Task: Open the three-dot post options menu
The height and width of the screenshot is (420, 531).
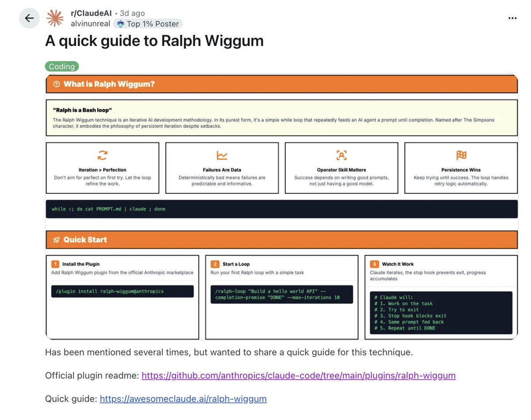Action: (512, 18)
